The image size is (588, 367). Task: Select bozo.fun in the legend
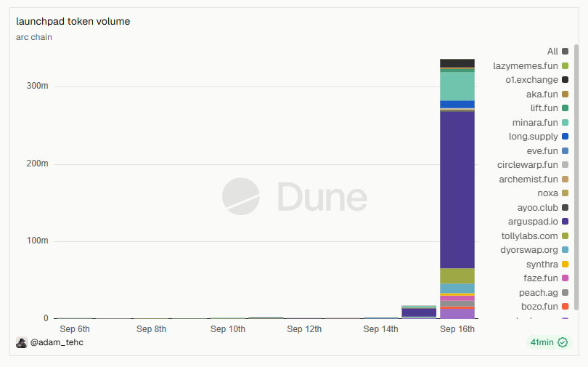(544, 307)
